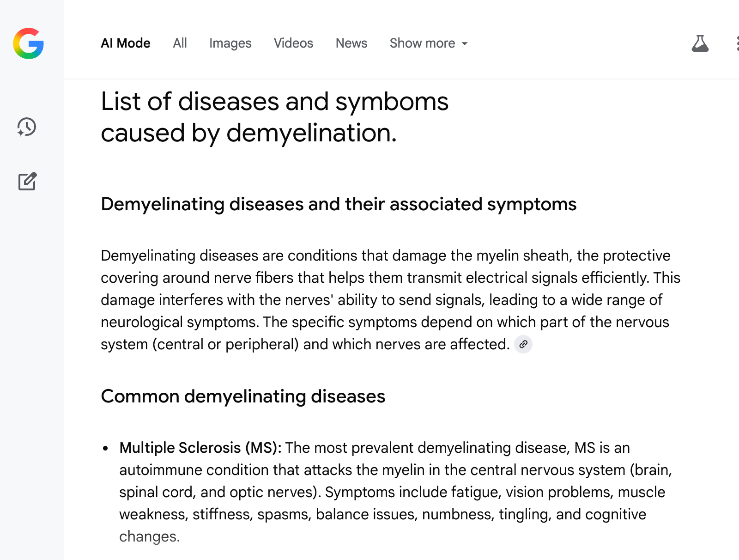
Task: Click the bullet marker before Multiple Sclerosis
Action: pyautogui.click(x=106, y=448)
